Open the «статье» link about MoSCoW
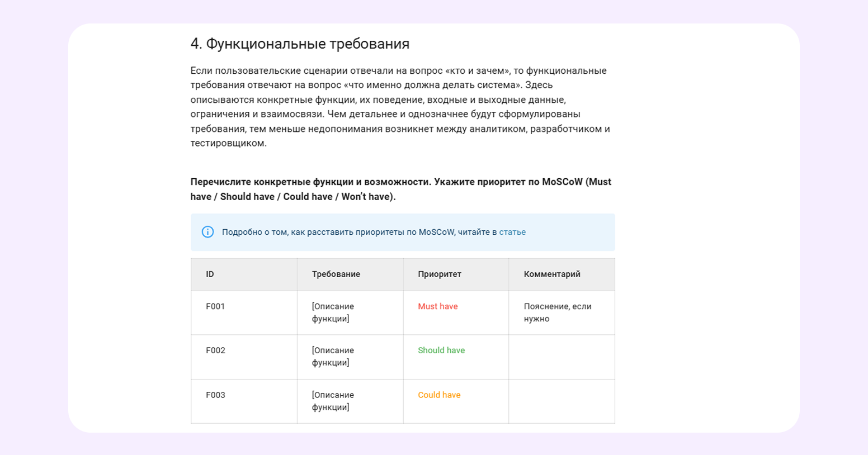 click(512, 232)
